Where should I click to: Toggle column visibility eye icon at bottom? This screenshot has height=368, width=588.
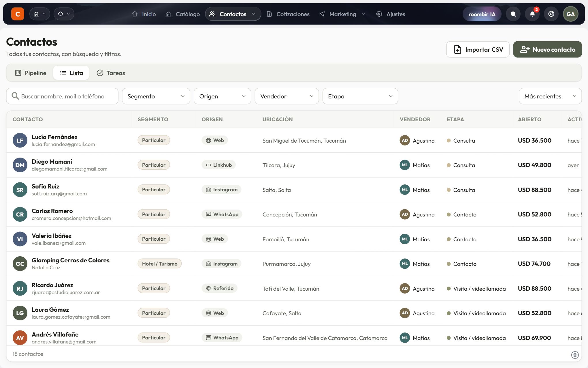tap(575, 355)
